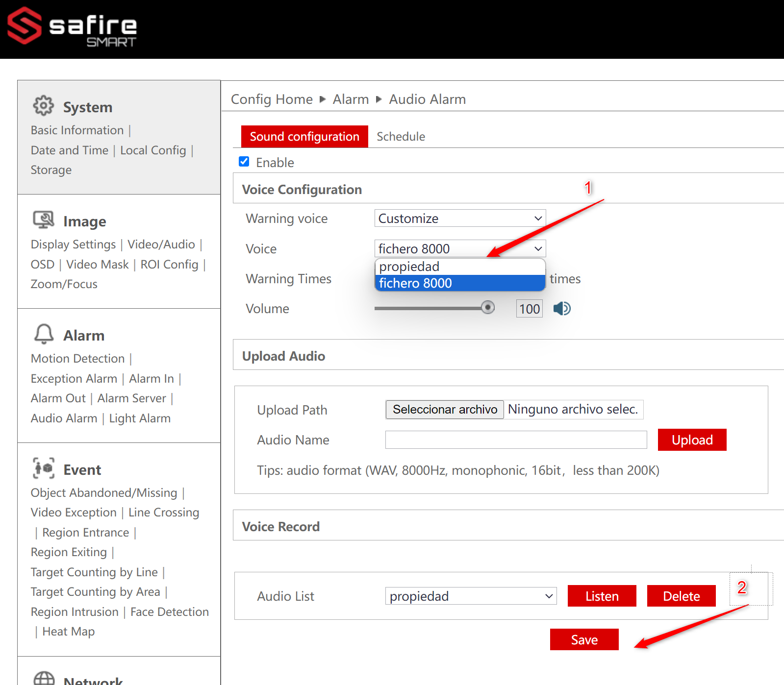
Task: Click the Event person-detection icon
Action: tap(44, 468)
